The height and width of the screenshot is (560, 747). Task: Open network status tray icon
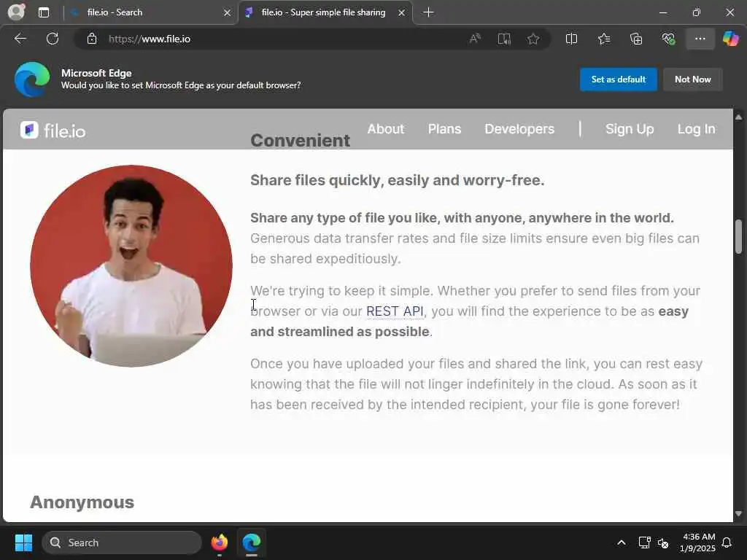tap(644, 542)
